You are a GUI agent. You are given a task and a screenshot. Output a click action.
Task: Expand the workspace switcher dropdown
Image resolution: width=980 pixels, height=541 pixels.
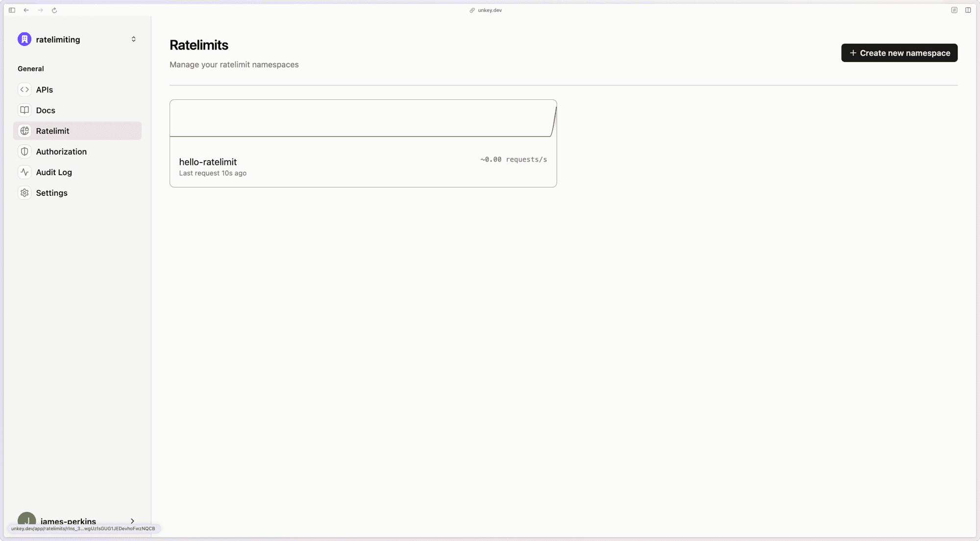133,39
